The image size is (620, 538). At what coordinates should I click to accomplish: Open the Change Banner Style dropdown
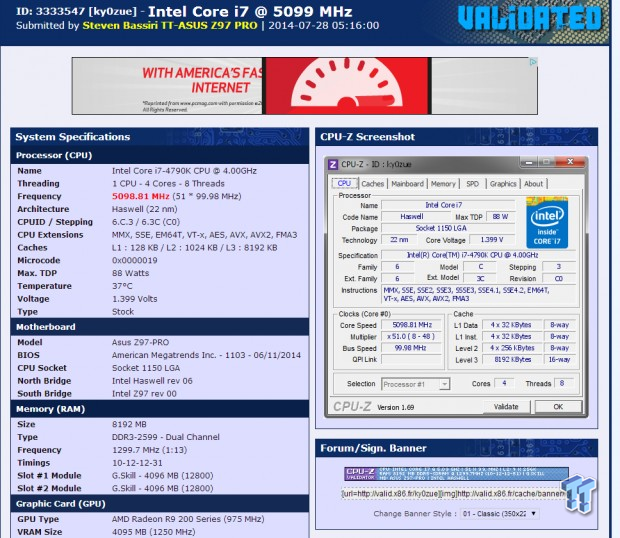click(x=499, y=513)
